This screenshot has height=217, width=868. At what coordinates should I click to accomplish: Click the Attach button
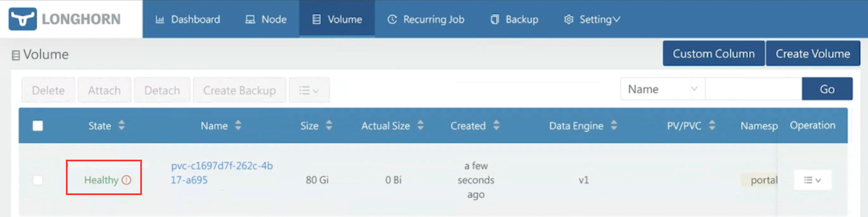coord(104,90)
